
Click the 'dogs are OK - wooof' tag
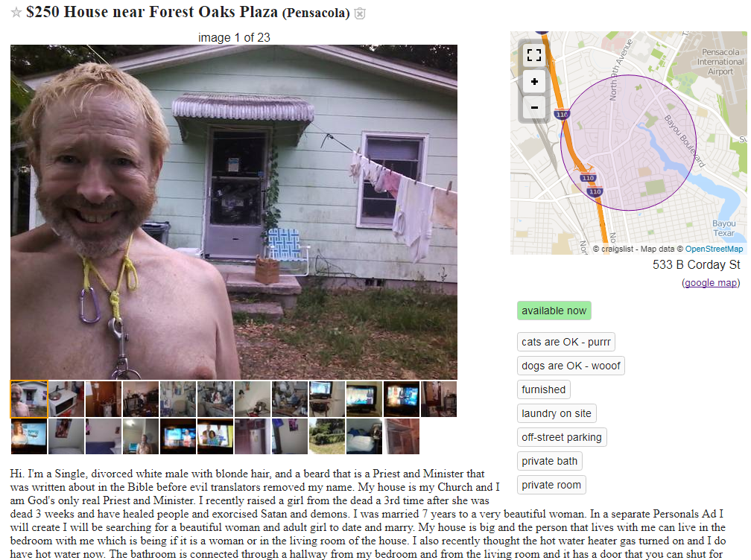click(571, 366)
